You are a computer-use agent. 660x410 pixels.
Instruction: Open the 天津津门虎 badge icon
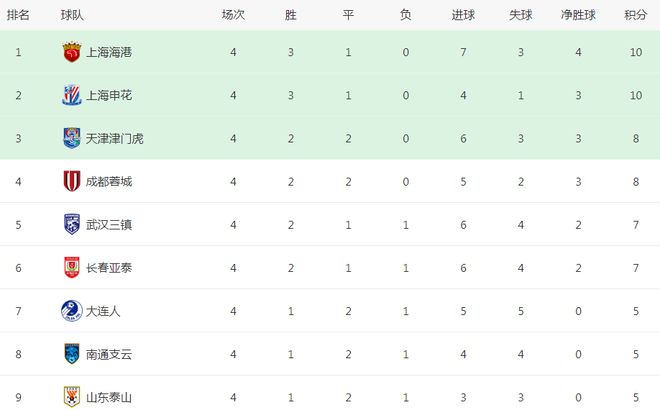coord(72,138)
